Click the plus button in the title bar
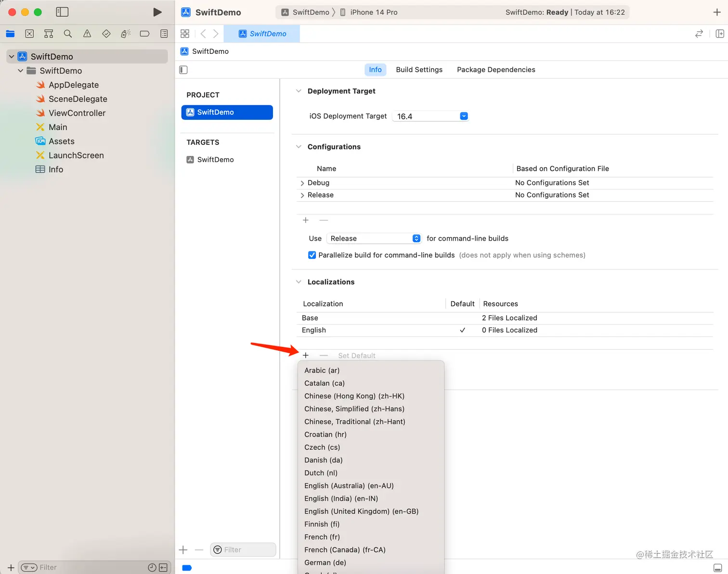728x574 pixels. click(x=717, y=12)
